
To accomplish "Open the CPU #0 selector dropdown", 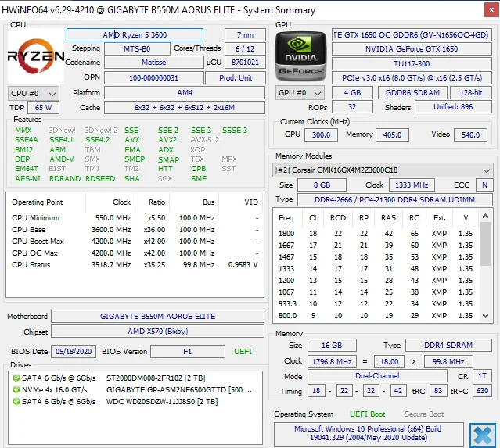I will [x=34, y=94].
